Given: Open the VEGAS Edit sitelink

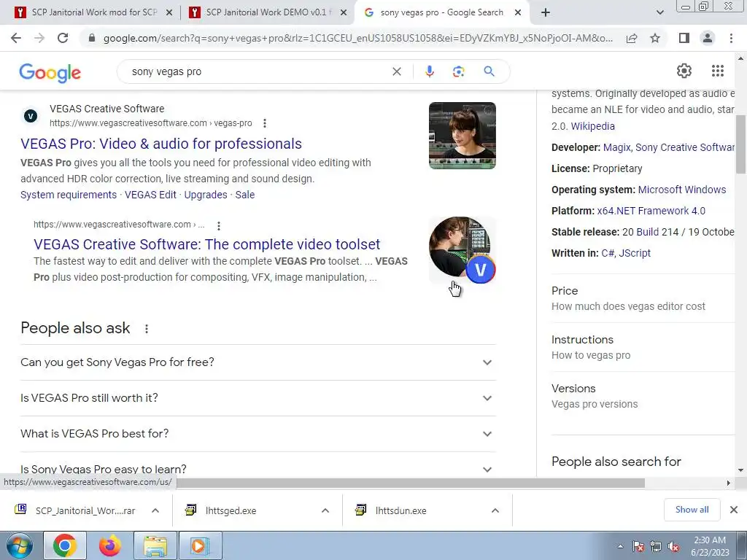Looking at the screenshot, I should (x=150, y=195).
